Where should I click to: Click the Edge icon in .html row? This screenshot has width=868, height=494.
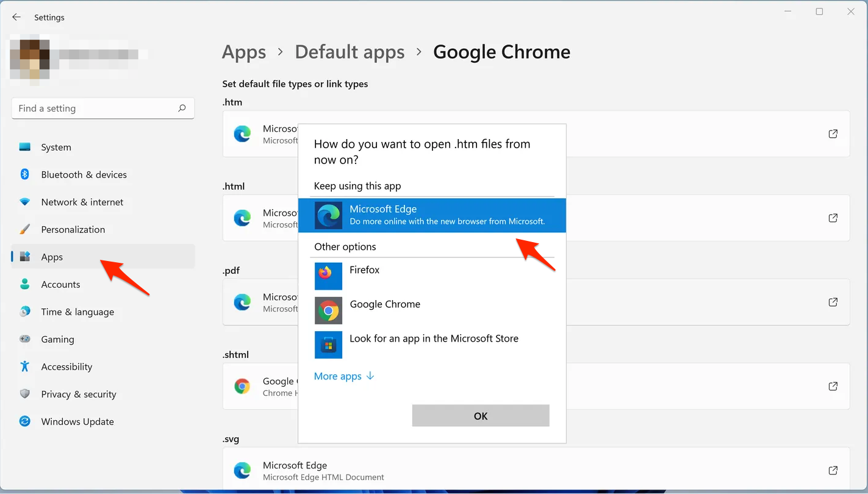pyautogui.click(x=243, y=218)
